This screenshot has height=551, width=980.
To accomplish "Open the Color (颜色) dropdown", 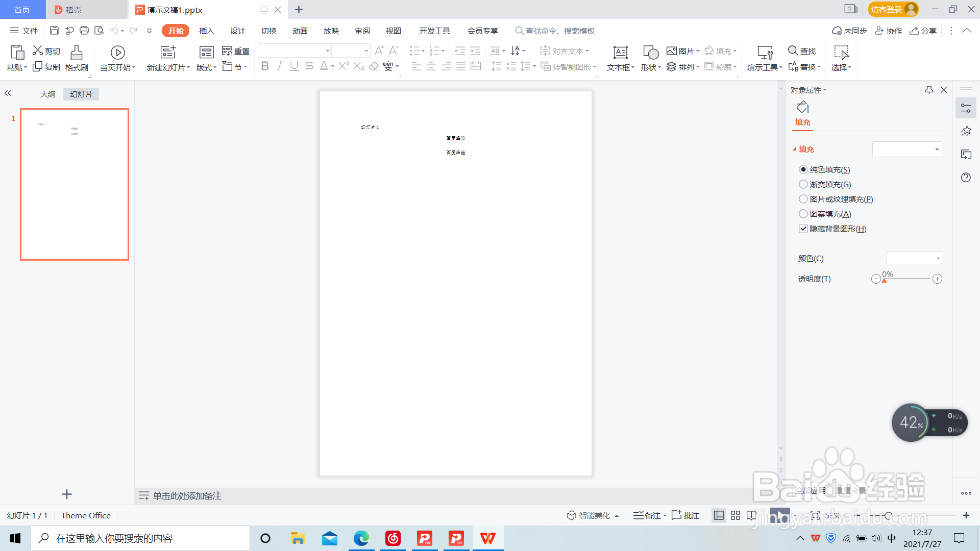I will coord(914,258).
